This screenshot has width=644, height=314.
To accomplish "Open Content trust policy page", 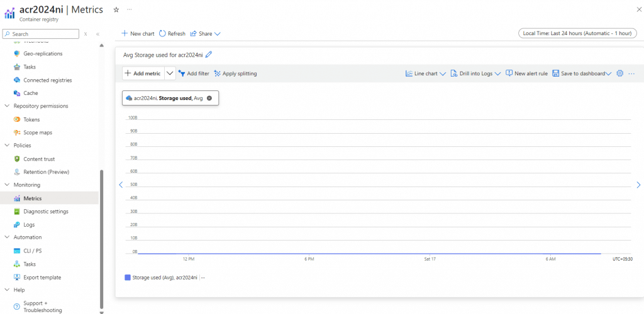I will (x=39, y=159).
